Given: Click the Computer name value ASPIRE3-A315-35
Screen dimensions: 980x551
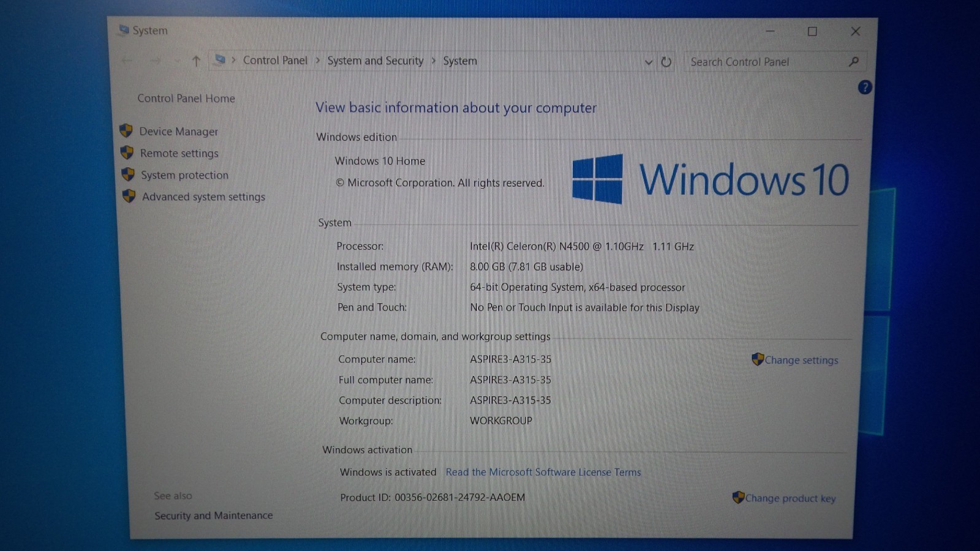Looking at the screenshot, I should pos(511,359).
